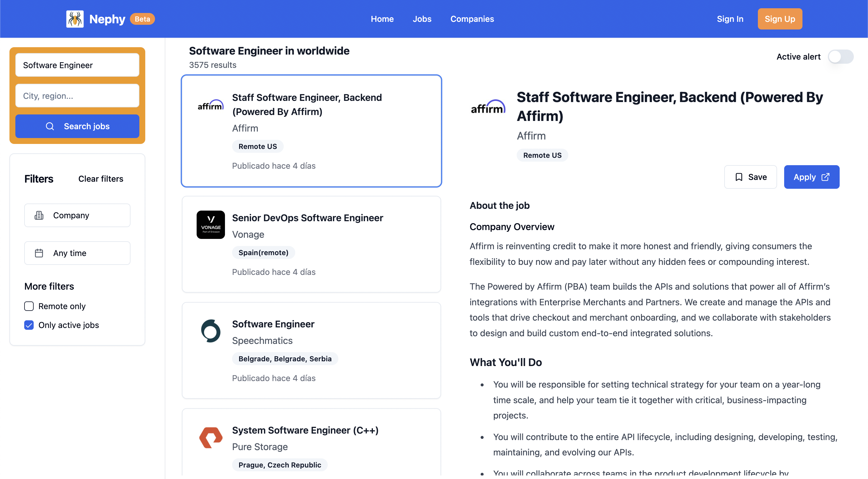Click the external link icon on Apply
Image resolution: width=868 pixels, height=479 pixels.
point(825,177)
